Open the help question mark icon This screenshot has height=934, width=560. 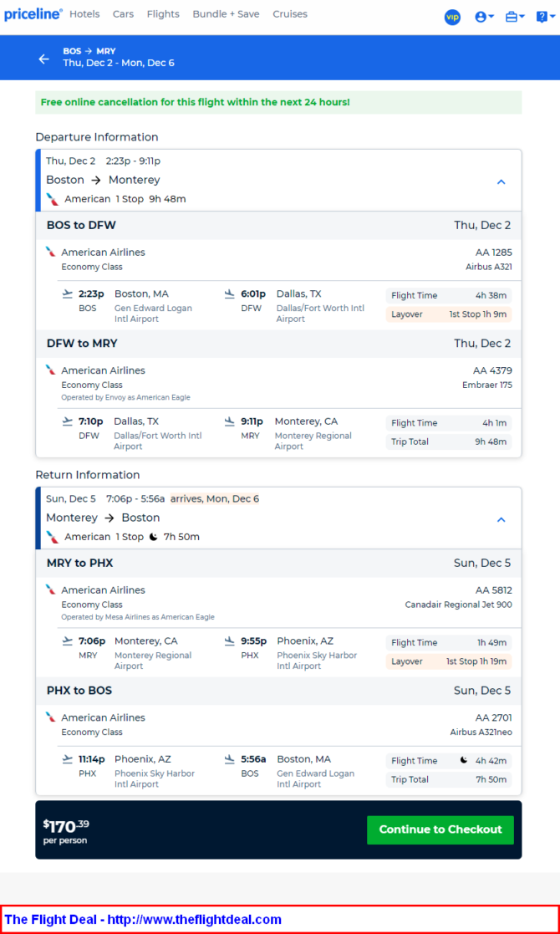point(542,18)
